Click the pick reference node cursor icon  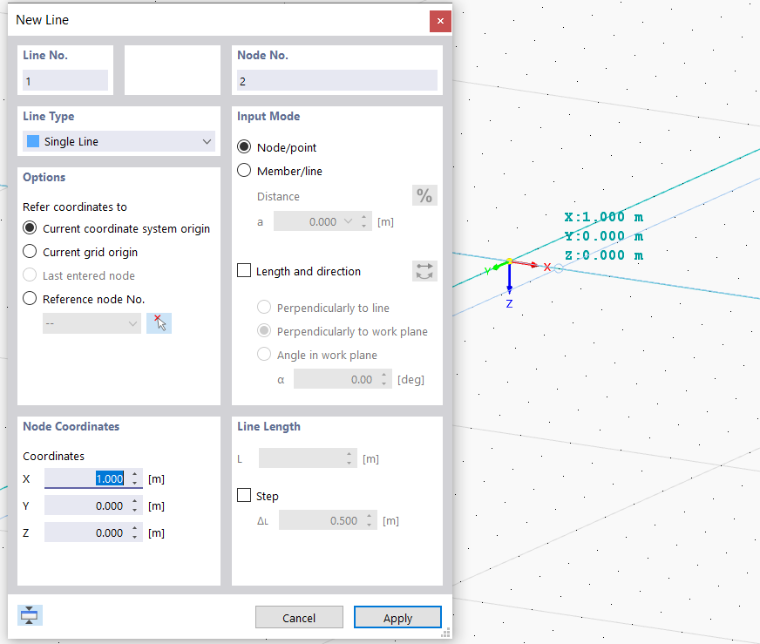[x=159, y=323]
